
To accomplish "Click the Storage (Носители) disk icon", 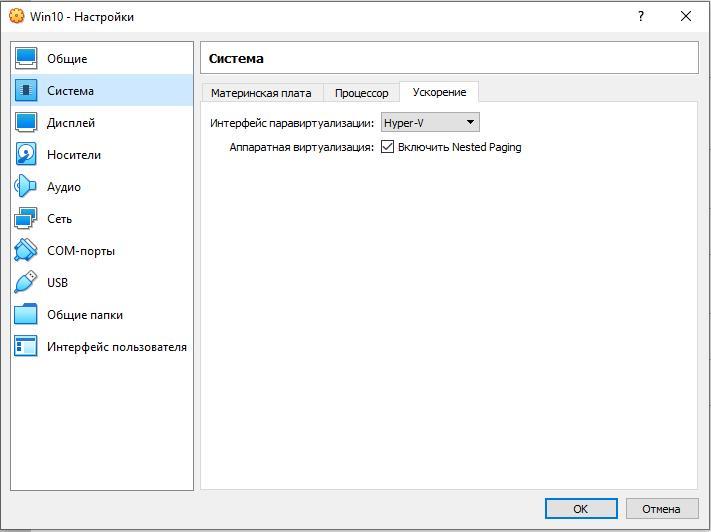I will tap(27, 155).
